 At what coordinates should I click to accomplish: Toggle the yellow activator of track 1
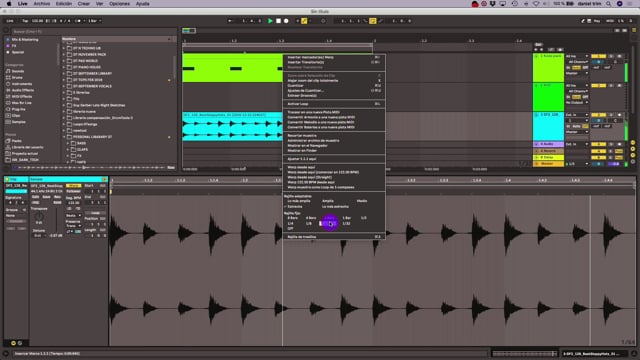pos(598,56)
